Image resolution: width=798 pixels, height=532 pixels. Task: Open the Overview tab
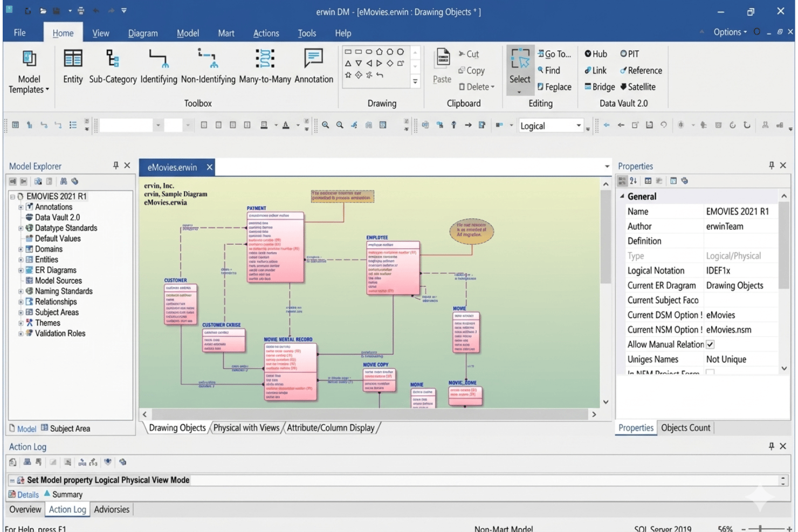pos(25,509)
